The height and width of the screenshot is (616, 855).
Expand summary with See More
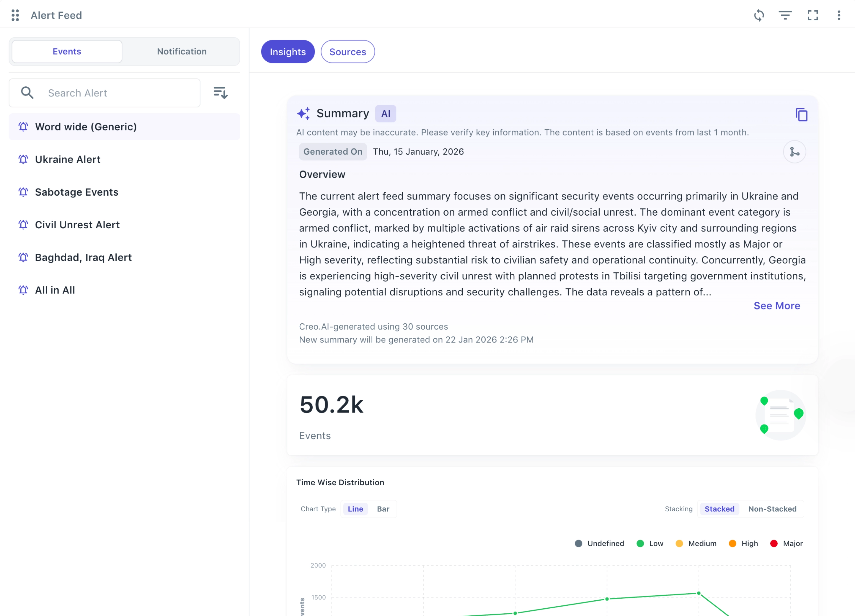pos(776,306)
